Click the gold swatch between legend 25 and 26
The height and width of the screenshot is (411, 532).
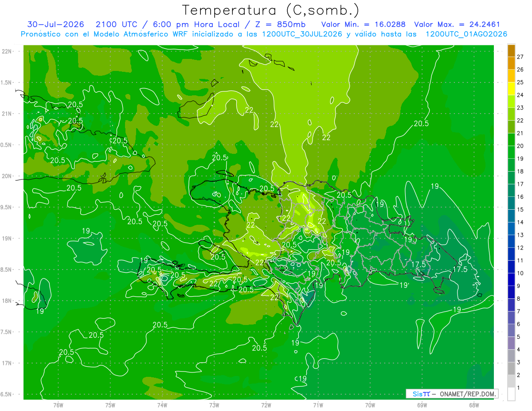point(511,76)
